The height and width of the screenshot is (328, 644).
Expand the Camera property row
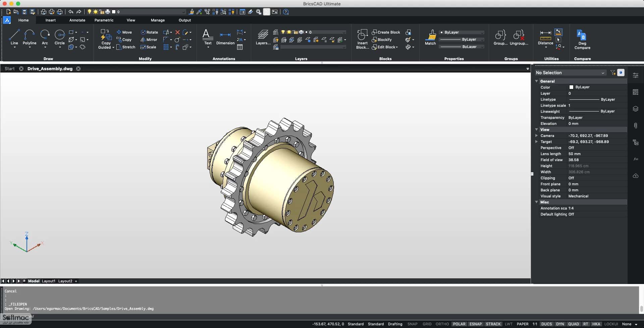[x=536, y=136]
